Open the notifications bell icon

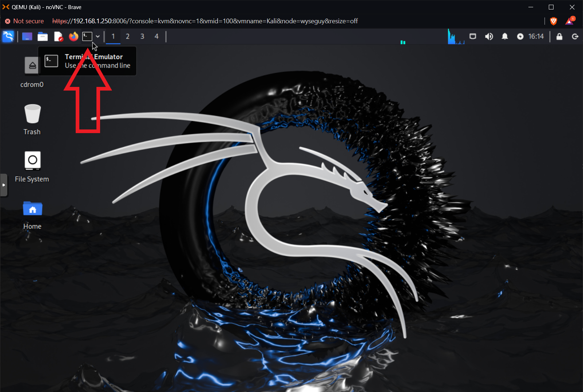(x=505, y=36)
